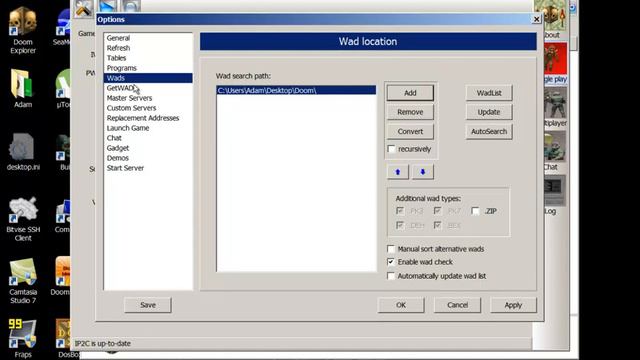Click the Update button
The width and height of the screenshot is (640, 360).
489,112
